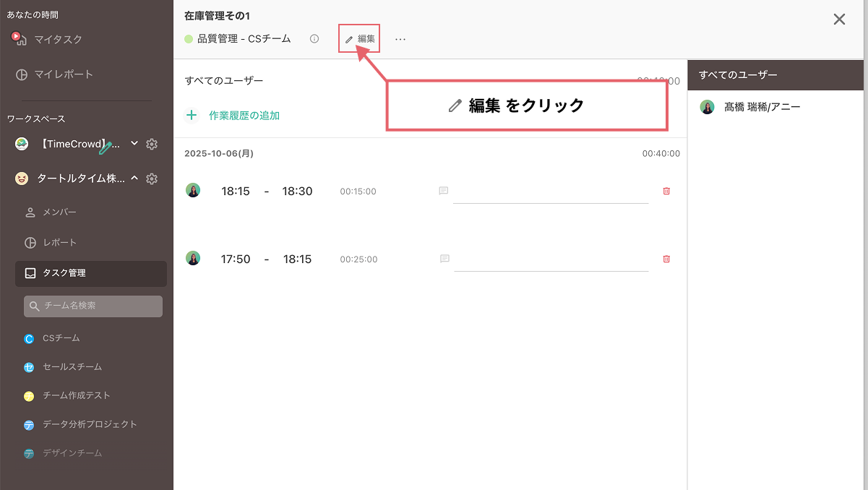Select user 高橋 瑞稀/アニー in right panel
868x490 pixels.
point(762,107)
